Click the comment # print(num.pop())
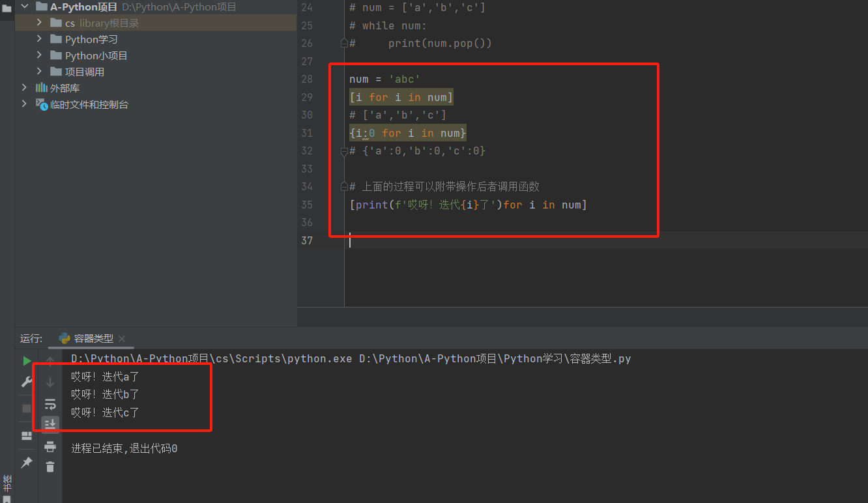868x503 pixels. [x=421, y=44]
